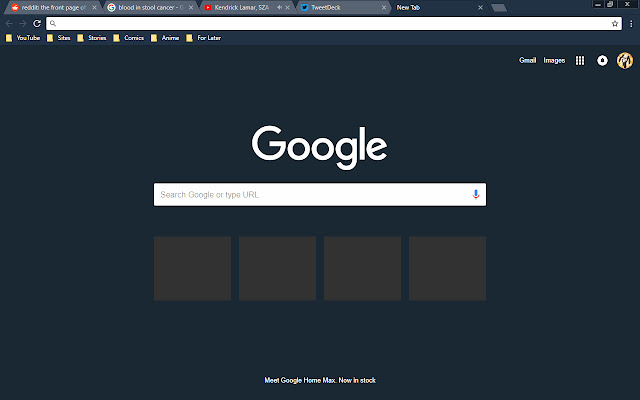640x400 pixels.
Task: Open the Anime bookmarks folder
Action: [x=165, y=38]
